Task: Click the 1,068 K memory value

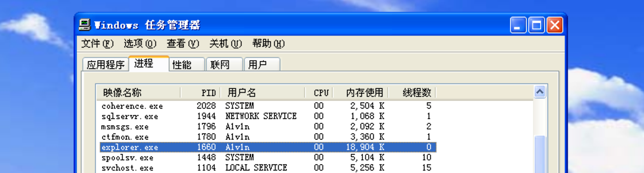Action: click(367, 116)
